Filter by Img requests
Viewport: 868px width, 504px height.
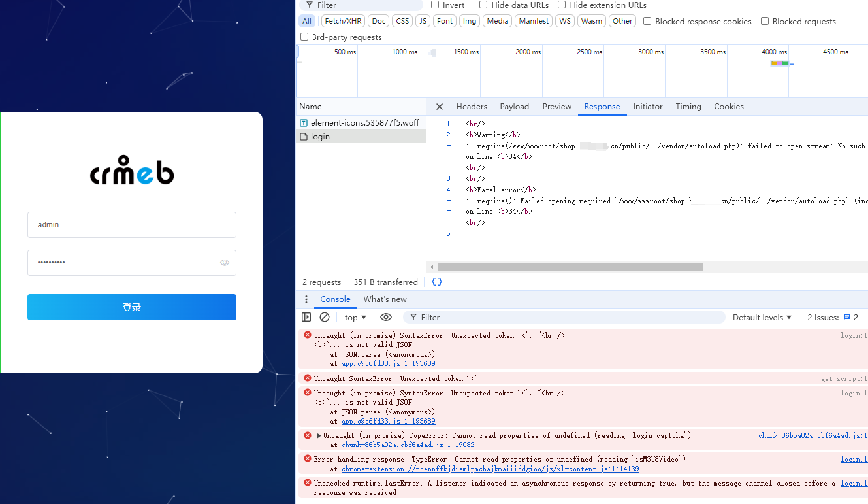point(470,21)
